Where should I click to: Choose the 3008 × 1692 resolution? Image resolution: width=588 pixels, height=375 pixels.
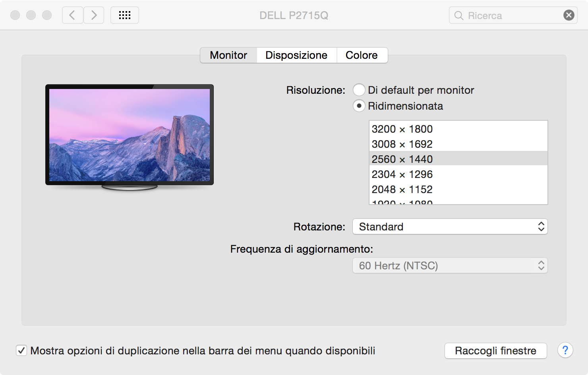coord(402,144)
